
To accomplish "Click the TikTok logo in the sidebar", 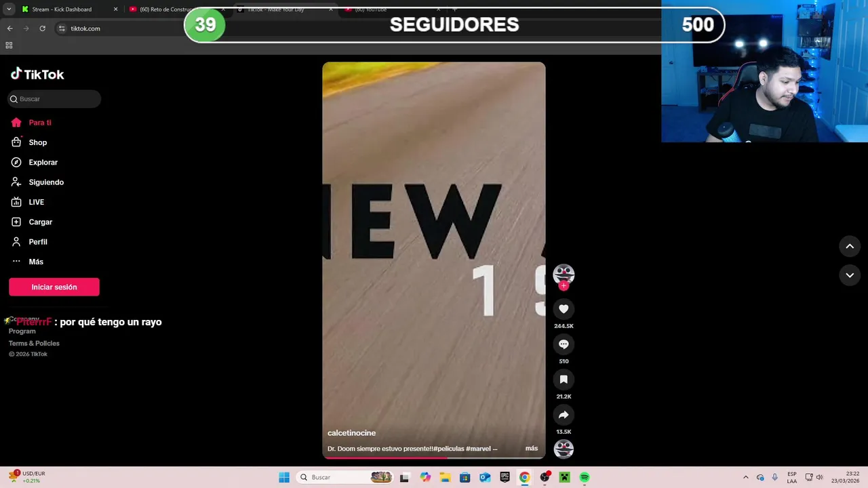I will tap(37, 74).
